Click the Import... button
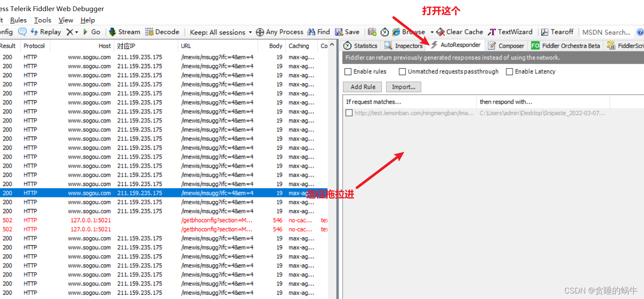Viewport: 644px width, 299px height. point(403,87)
